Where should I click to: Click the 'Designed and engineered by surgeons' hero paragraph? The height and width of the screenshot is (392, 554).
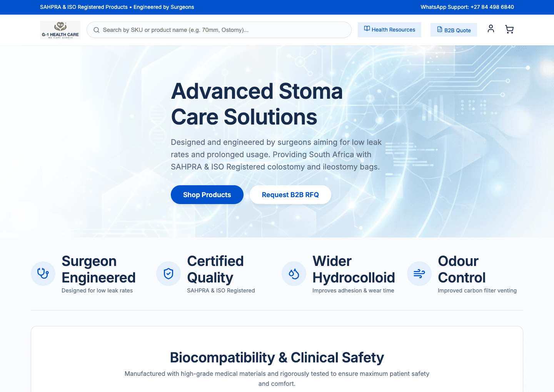click(x=276, y=154)
